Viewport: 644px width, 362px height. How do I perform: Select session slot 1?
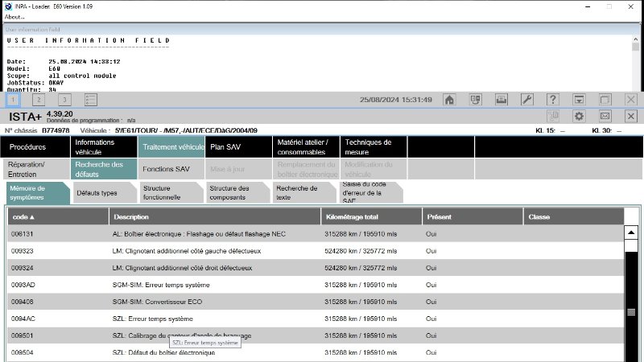coord(13,100)
